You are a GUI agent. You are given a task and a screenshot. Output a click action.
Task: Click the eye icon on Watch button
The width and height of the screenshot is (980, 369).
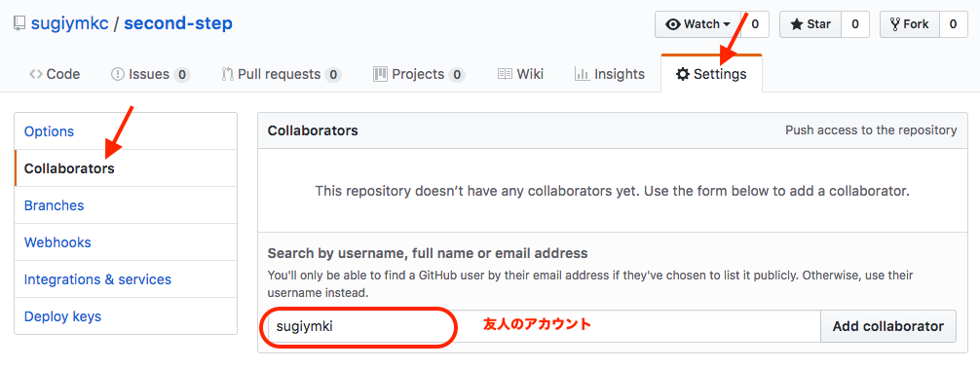[x=673, y=24]
